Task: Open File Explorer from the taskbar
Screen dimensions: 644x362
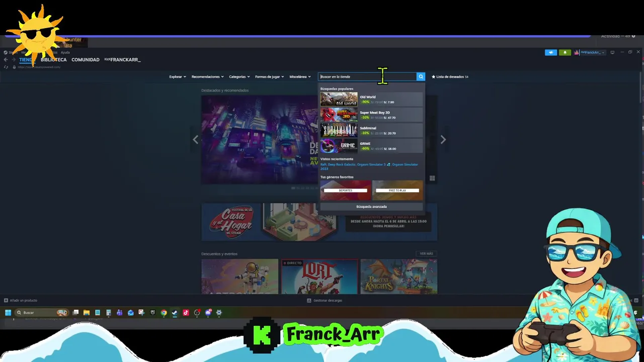Action: (x=87, y=313)
